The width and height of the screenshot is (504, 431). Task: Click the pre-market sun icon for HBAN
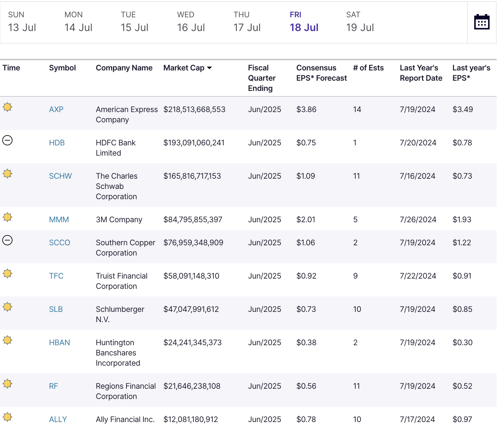(7, 340)
